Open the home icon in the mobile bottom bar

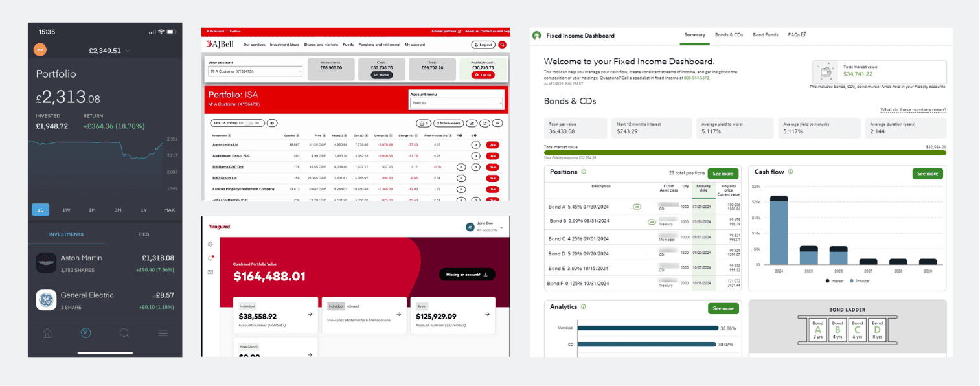(x=47, y=334)
